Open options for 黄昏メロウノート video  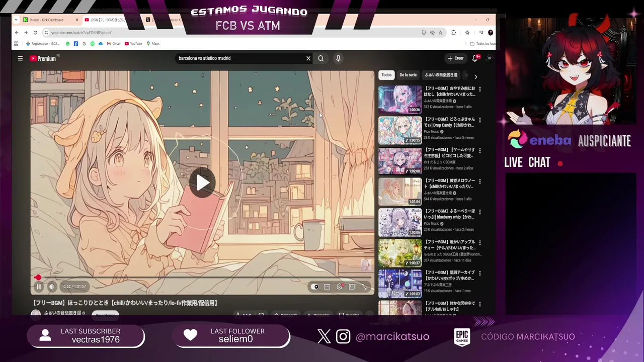click(x=479, y=181)
